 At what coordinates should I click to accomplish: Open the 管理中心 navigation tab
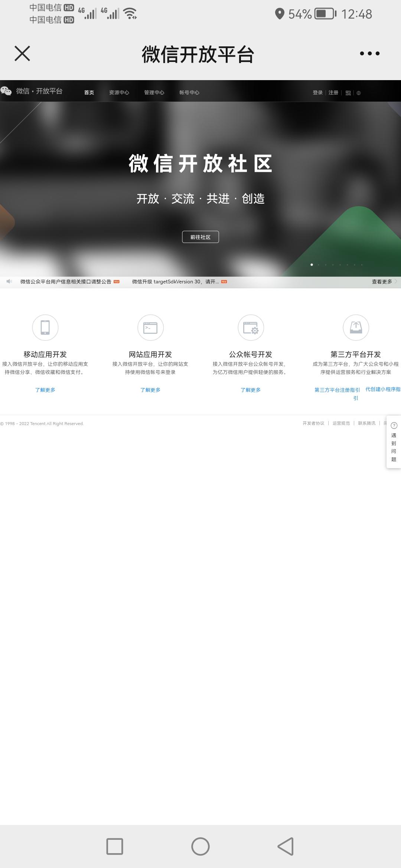(x=154, y=92)
